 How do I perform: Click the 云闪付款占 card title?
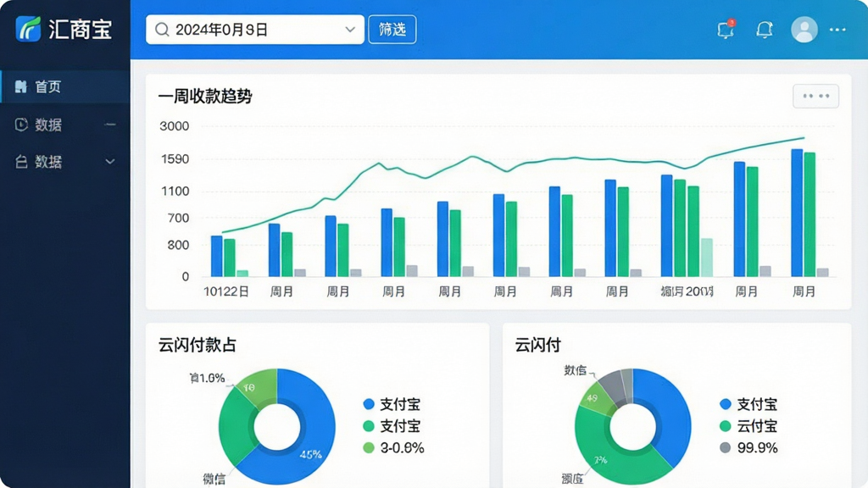click(197, 345)
